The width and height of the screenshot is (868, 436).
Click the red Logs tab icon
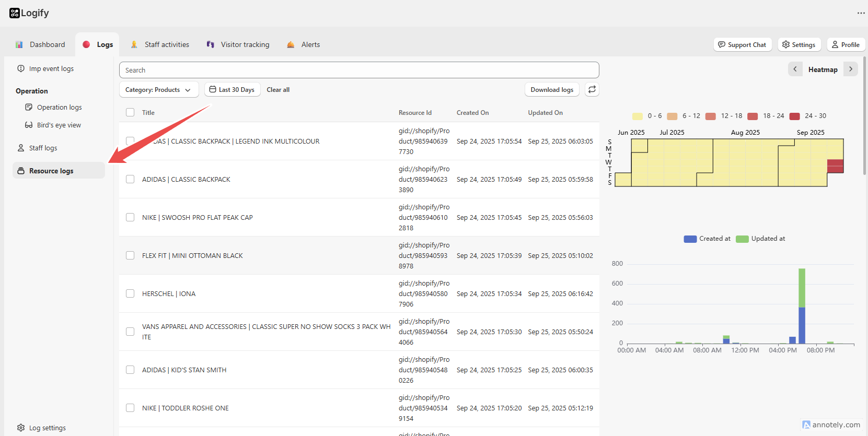click(x=86, y=44)
